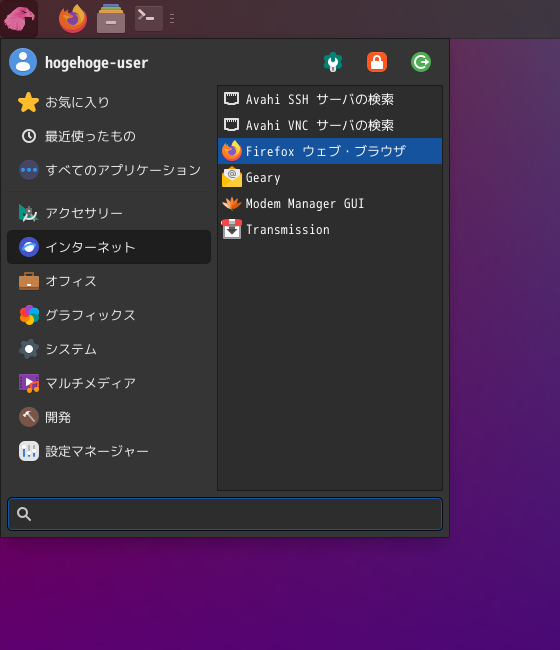
Task: Click the clock icon for recently used
Action: click(x=29, y=136)
